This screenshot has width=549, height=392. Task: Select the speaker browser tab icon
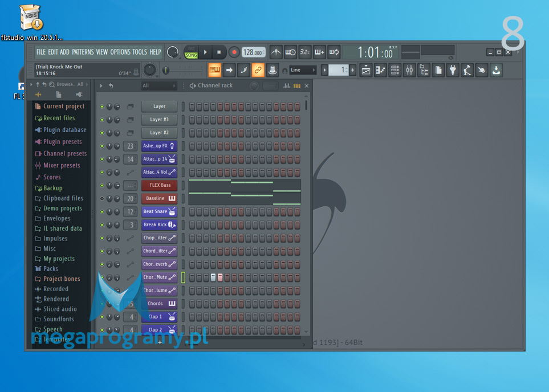(x=79, y=95)
